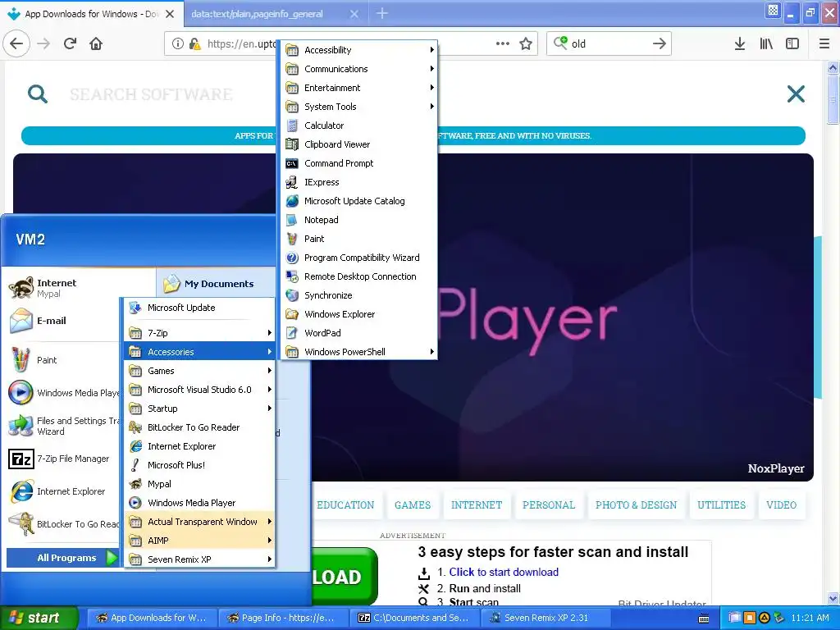Viewport: 840px width, 630px height.
Task: Launch Clipboard Viewer
Action: [x=359, y=144]
